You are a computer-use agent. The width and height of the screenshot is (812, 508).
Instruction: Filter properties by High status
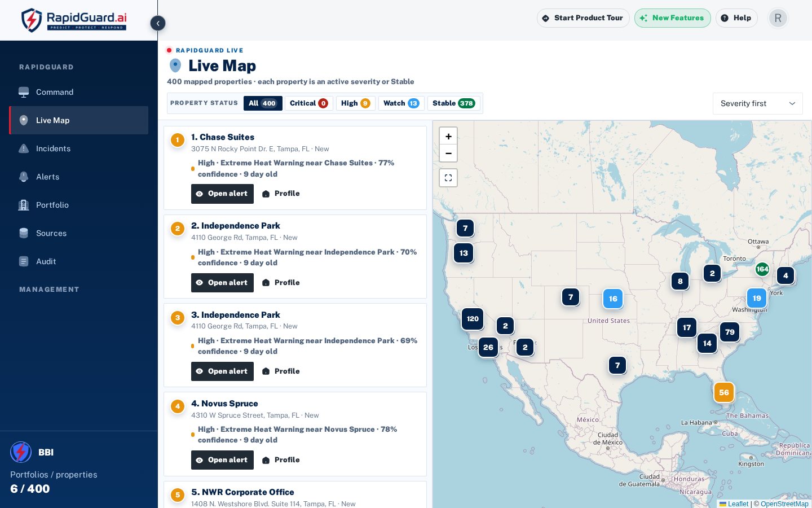coord(356,103)
